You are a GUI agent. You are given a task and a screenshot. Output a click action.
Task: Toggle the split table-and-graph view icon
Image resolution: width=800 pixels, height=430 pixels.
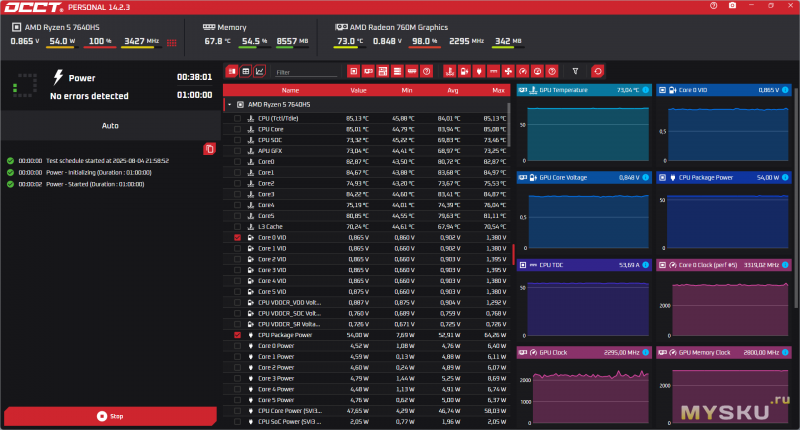232,71
